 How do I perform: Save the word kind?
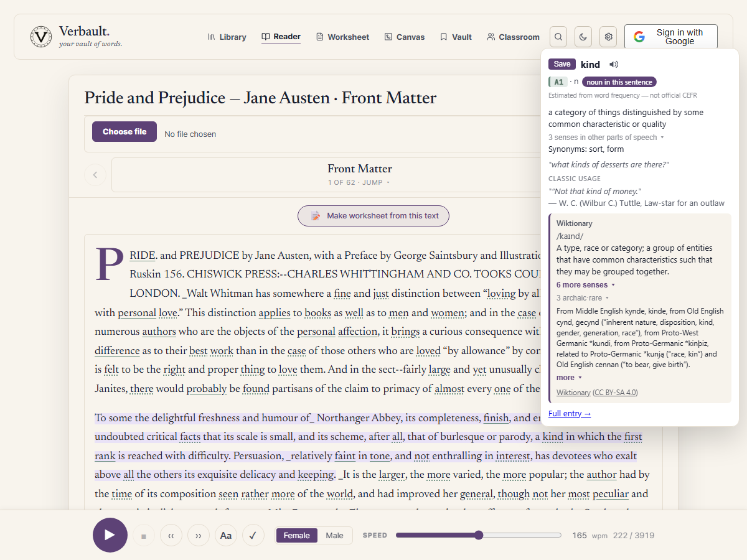coord(562,64)
